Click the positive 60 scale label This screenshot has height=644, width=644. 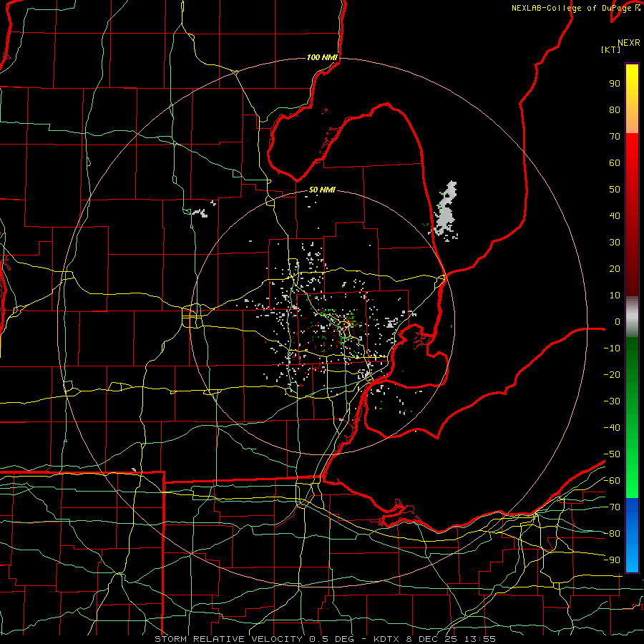(x=615, y=162)
